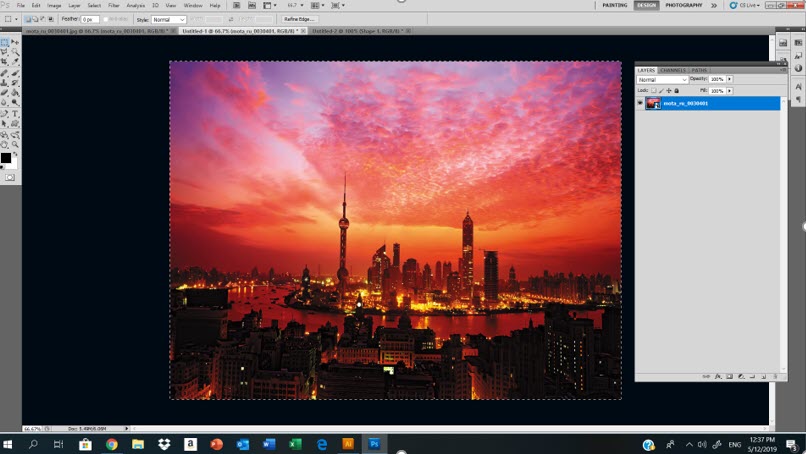Open the Style dropdown
The width and height of the screenshot is (806, 454).
click(169, 20)
